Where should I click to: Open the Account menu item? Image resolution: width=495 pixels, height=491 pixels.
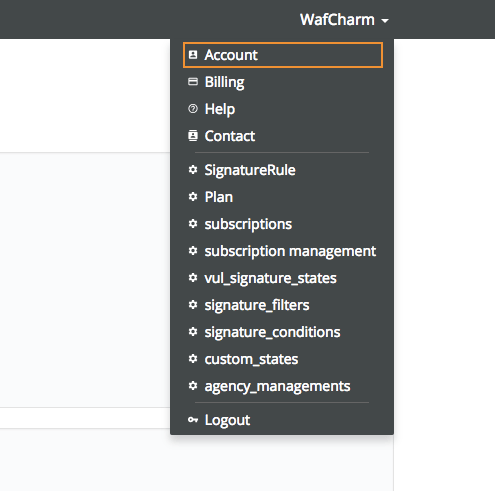[283, 55]
